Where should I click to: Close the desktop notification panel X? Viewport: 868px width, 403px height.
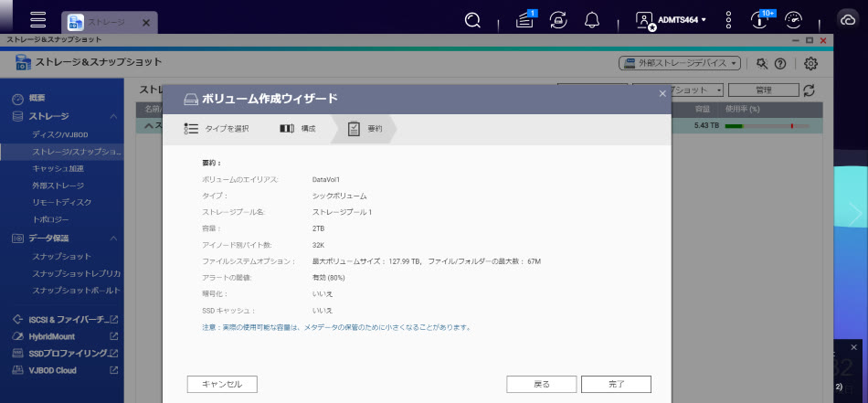(853, 347)
